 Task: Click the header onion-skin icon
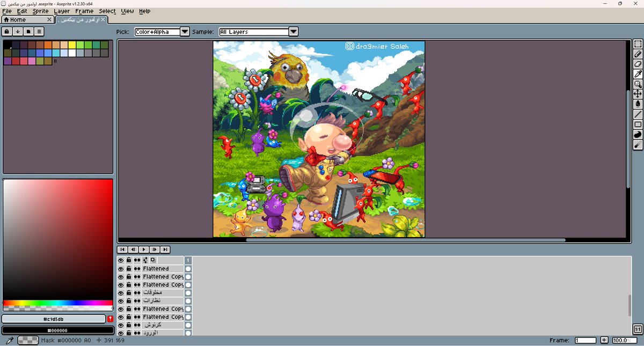pyautogui.click(x=153, y=260)
